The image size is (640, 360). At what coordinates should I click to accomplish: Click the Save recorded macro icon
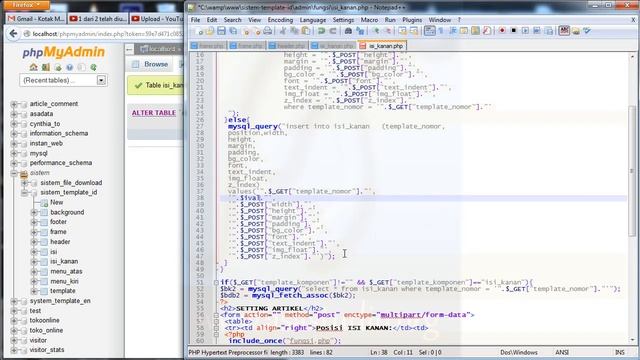tap(549, 31)
